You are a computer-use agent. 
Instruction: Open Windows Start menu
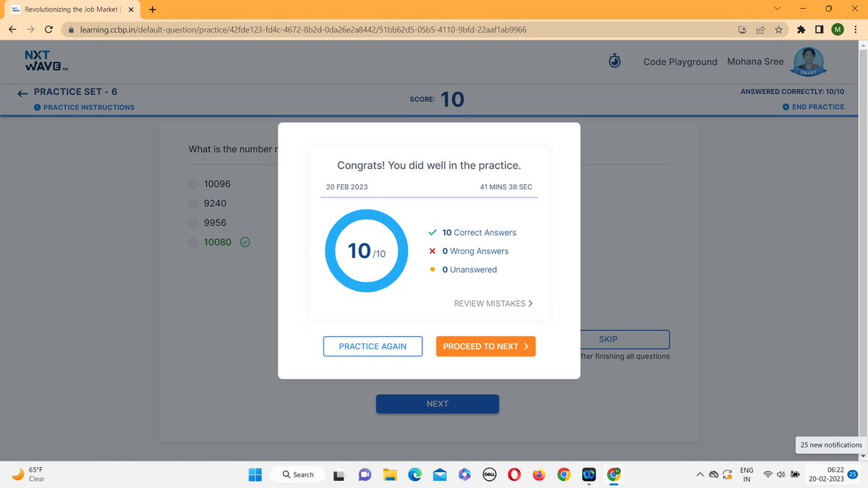255,474
